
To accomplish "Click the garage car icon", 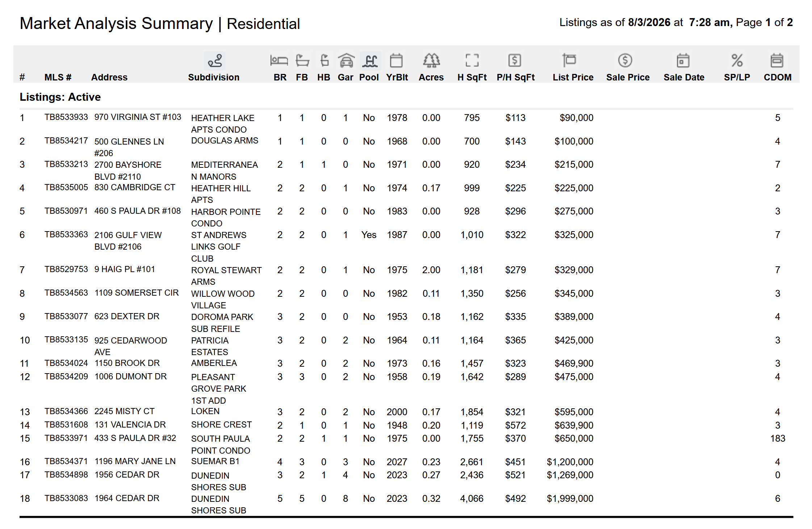I will tap(346, 61).
